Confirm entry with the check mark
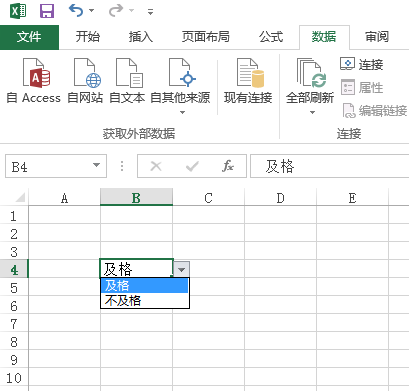This screenshot has width=409, height=391. pyautogui.click(x=192, y=166)
